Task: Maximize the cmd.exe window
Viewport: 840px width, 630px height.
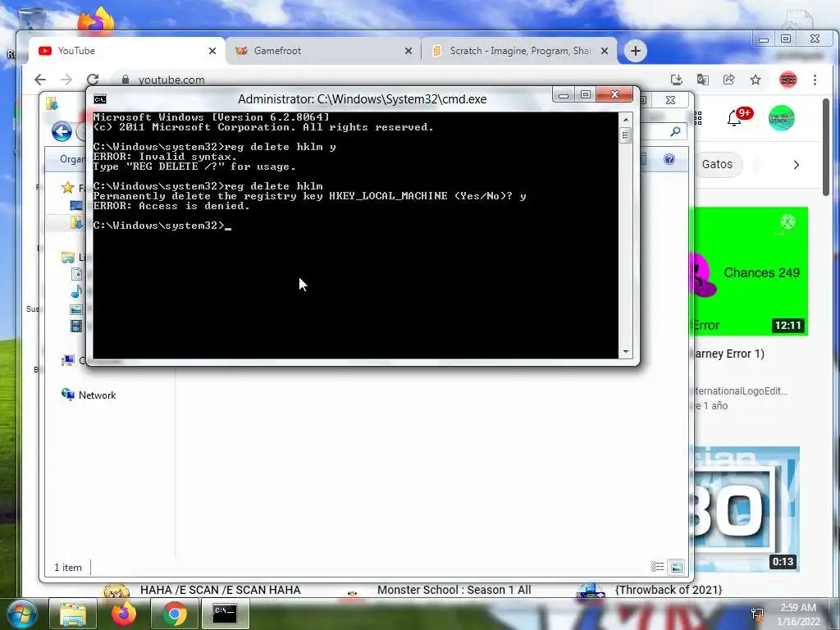Action: [585, 95]
